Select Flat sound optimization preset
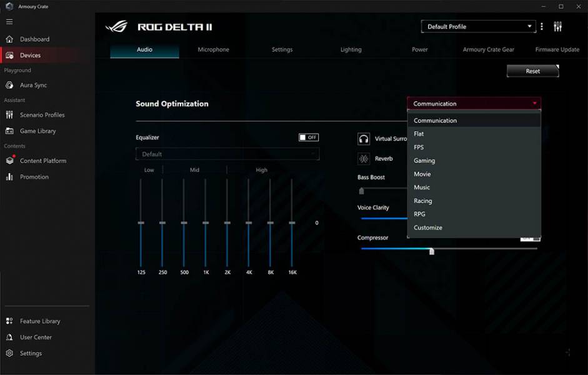 [x=474, y=134]
